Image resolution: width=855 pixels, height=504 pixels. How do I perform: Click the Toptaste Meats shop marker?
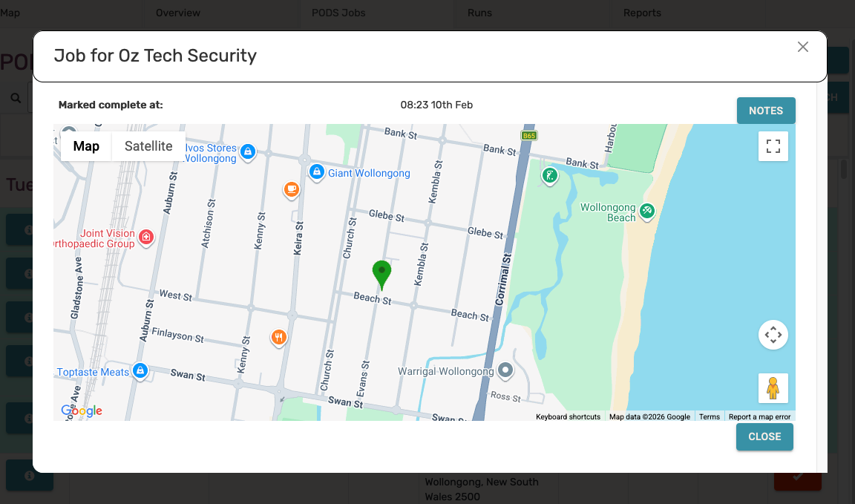[x=140, y=371]
